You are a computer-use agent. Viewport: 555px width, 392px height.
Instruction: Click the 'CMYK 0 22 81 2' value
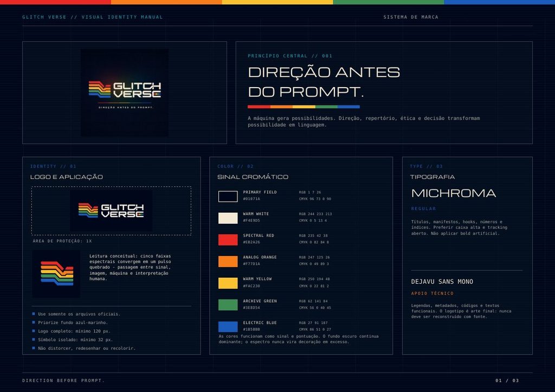coord(314,286)
